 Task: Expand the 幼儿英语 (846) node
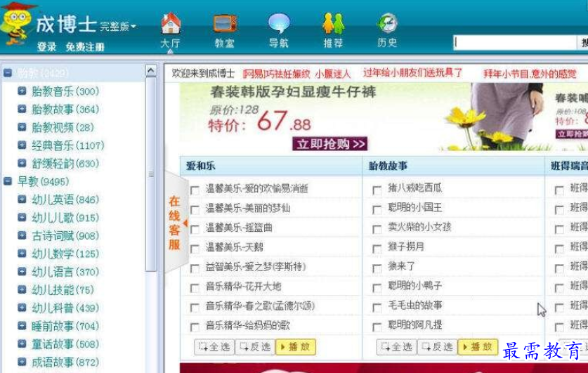(x=22, y=199)
